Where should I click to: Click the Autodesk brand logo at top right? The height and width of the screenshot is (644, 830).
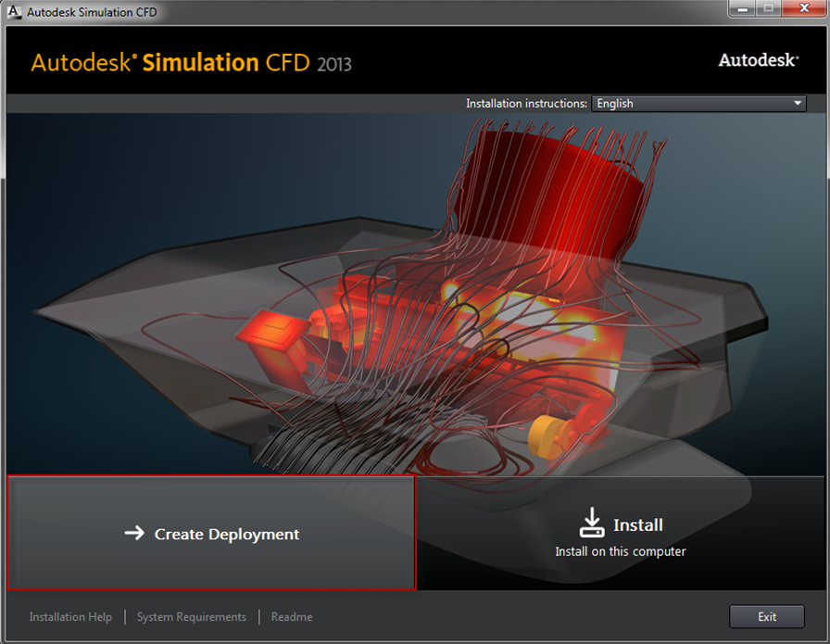(x=758, y=60)
